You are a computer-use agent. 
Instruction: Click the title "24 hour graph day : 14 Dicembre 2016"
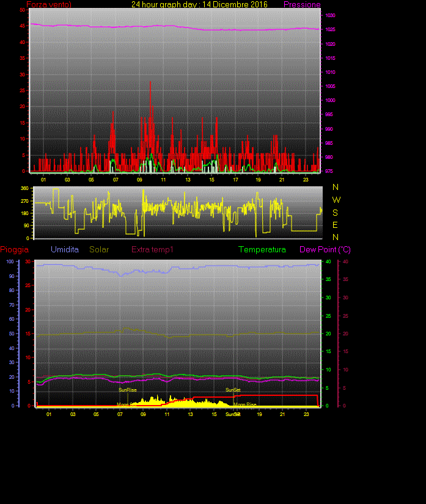(x=199, y=4)
